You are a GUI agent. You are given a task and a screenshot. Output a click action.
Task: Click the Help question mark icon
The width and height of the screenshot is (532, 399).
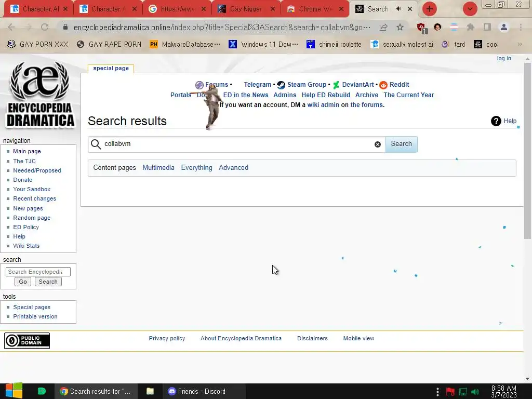pyautogui.click(x=496, y=121)
